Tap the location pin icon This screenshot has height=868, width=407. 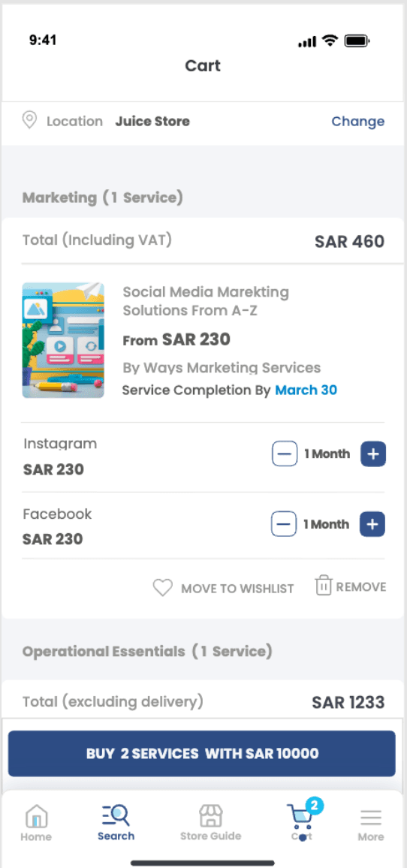[x=29, y=121]
